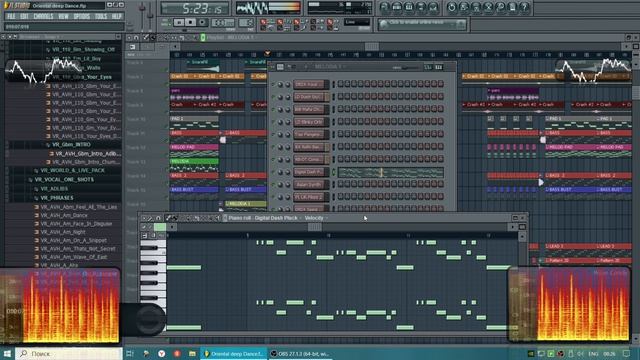Open the HELP menu
Viewport: 640px width, 360px height.
pos(117,16)
